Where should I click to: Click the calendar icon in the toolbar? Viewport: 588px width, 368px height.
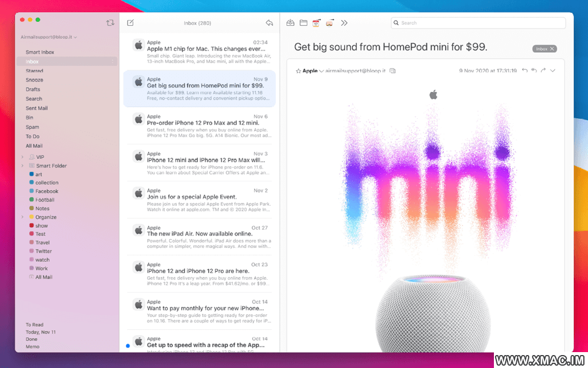pyautogui.click(x=316, y=23)
